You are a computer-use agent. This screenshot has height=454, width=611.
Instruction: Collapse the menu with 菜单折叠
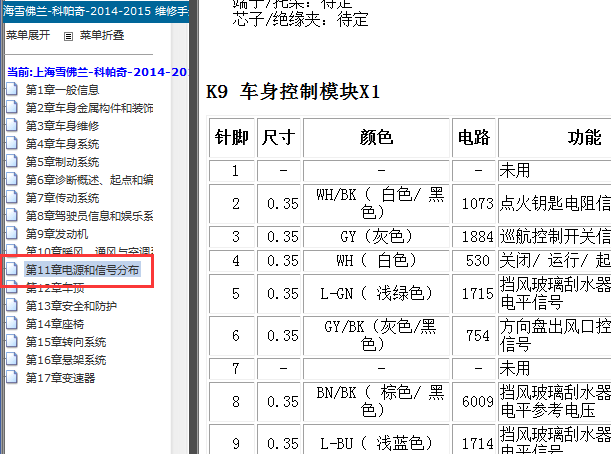(x=102, y=35)
